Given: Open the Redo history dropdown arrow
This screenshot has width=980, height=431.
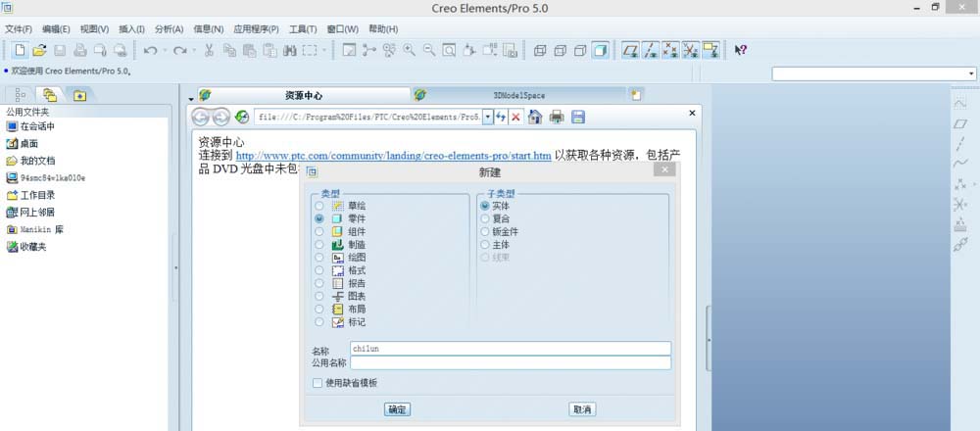Looking at the screenshot, I should pos(194,51).
